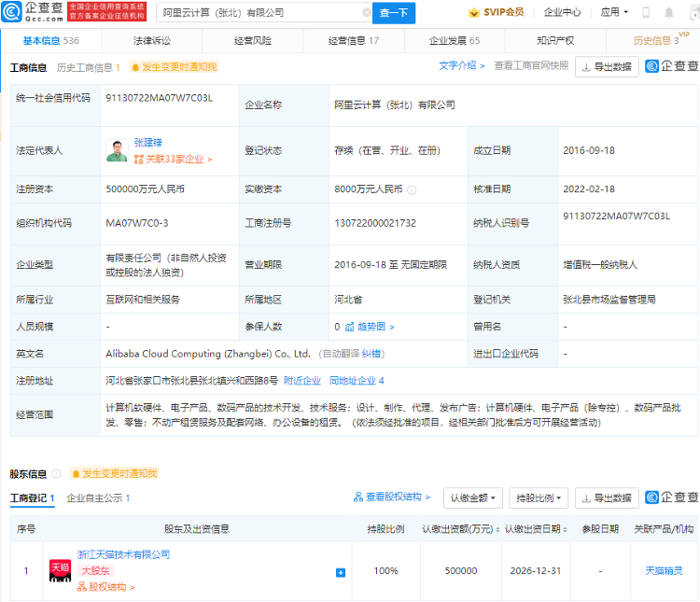
Task: Open 企业中心 in the header
Action: point(563,12)
